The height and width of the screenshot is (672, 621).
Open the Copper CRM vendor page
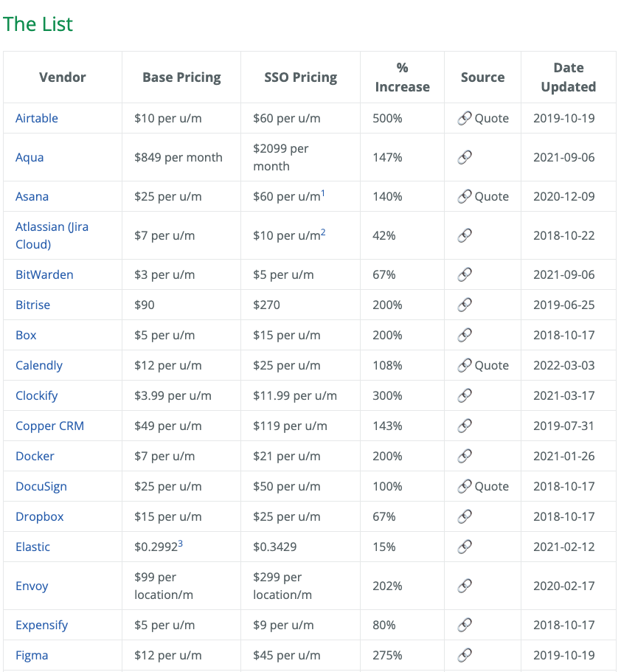(x=49, y=426)
